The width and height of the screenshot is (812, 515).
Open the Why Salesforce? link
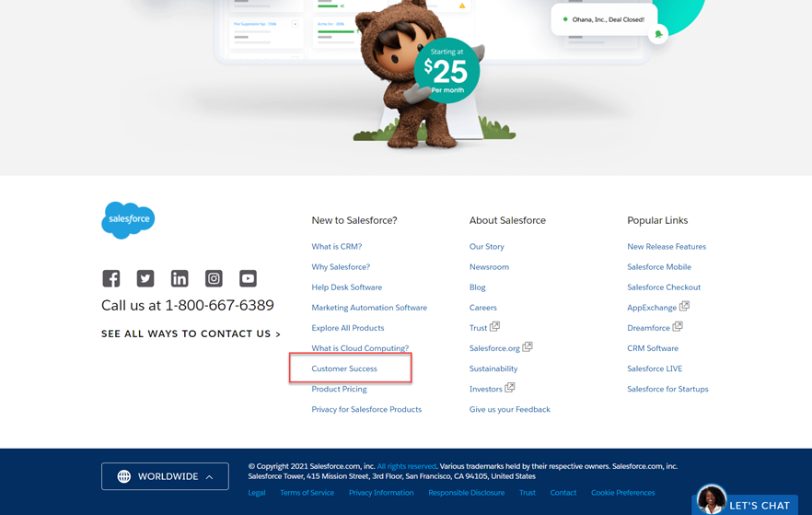[341, 267]
